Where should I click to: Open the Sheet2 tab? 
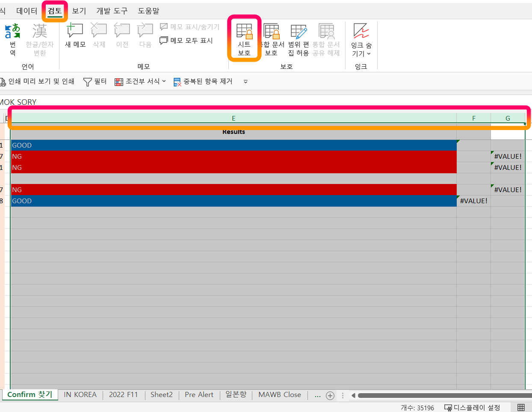161,394
